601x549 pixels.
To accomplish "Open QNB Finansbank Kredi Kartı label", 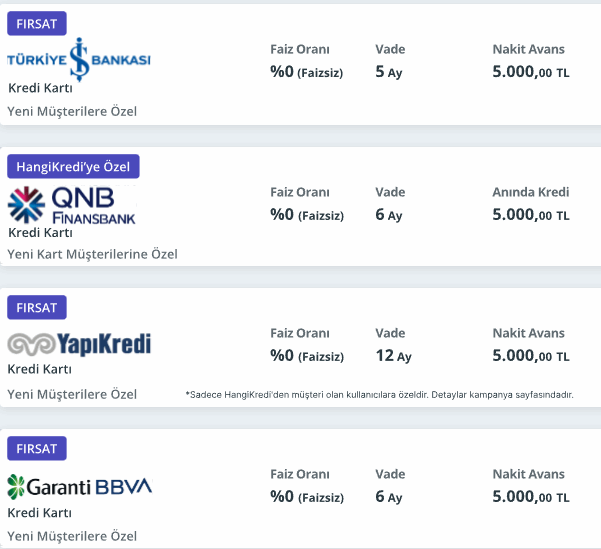I will [x=40, y=232].
